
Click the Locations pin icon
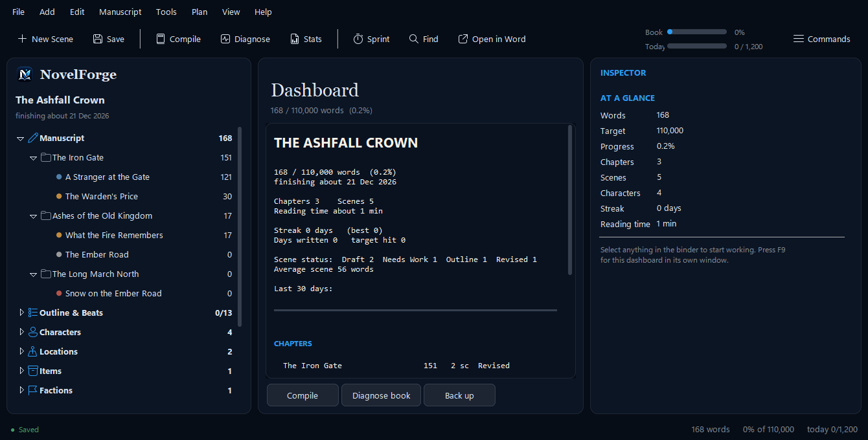pyautogui.click(x=33, y=351)
